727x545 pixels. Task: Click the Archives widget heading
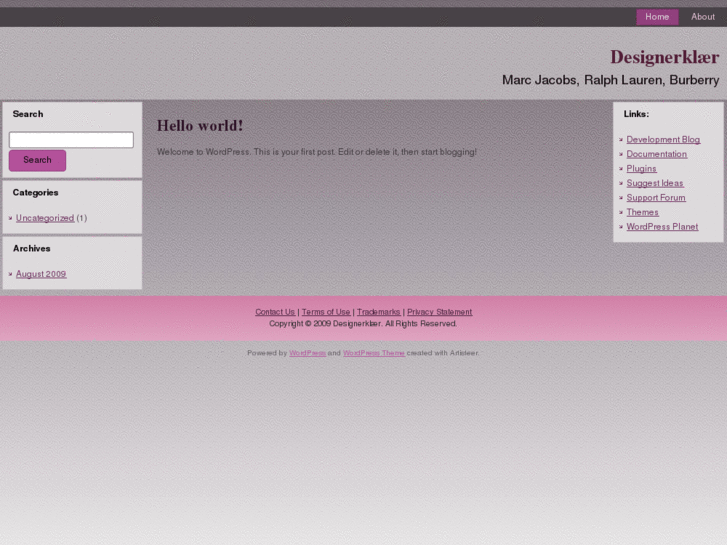[x=32, y=249]
